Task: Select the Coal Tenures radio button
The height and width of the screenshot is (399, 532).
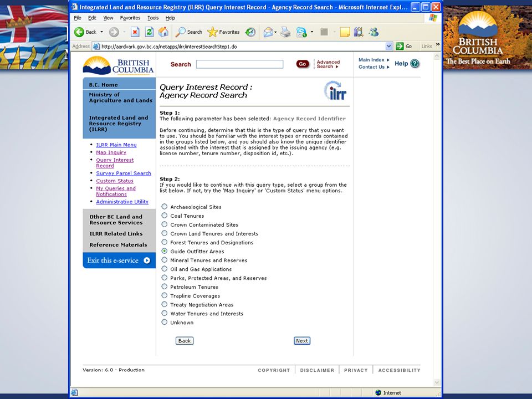Action: pyautogui.click(x=164, y=216)
